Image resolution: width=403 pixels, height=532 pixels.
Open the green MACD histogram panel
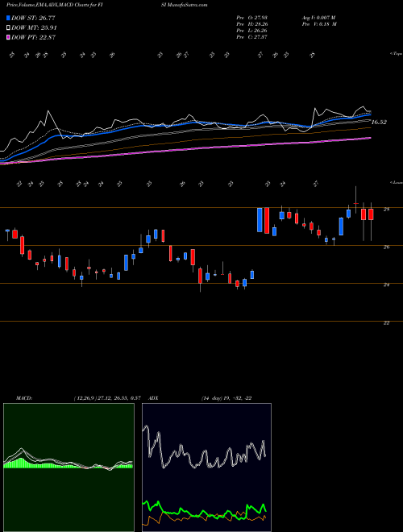69,468
